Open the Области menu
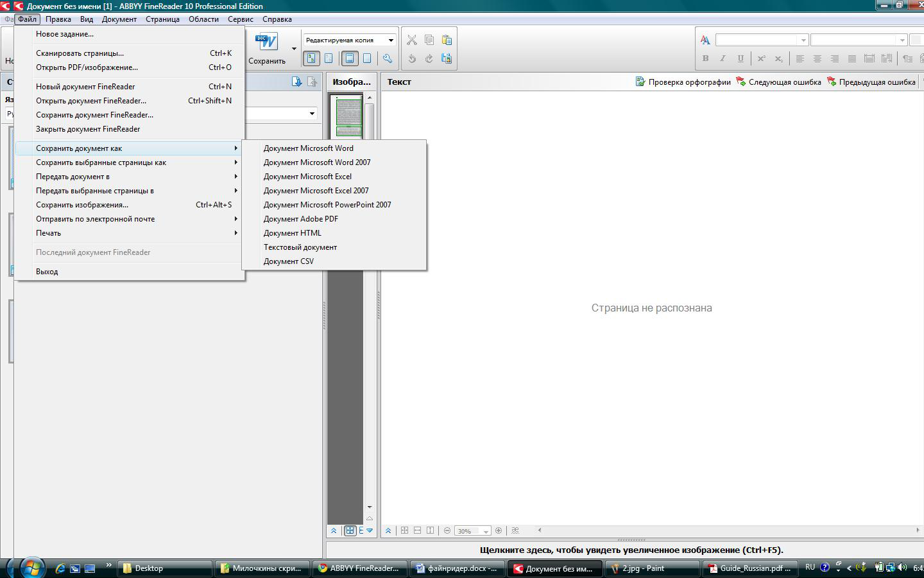Screen dimensions: 924x578 [203, 19]
